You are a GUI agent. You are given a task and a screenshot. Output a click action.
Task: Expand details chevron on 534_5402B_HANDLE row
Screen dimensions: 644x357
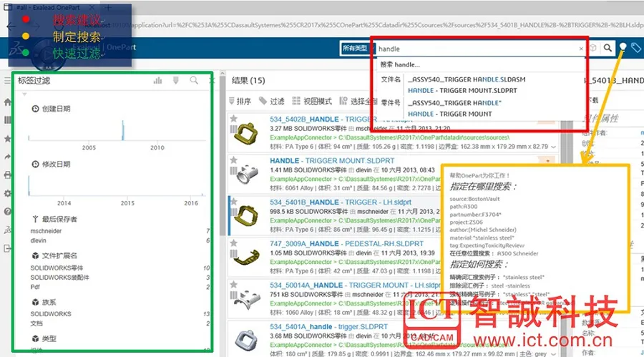coord(554,147)
